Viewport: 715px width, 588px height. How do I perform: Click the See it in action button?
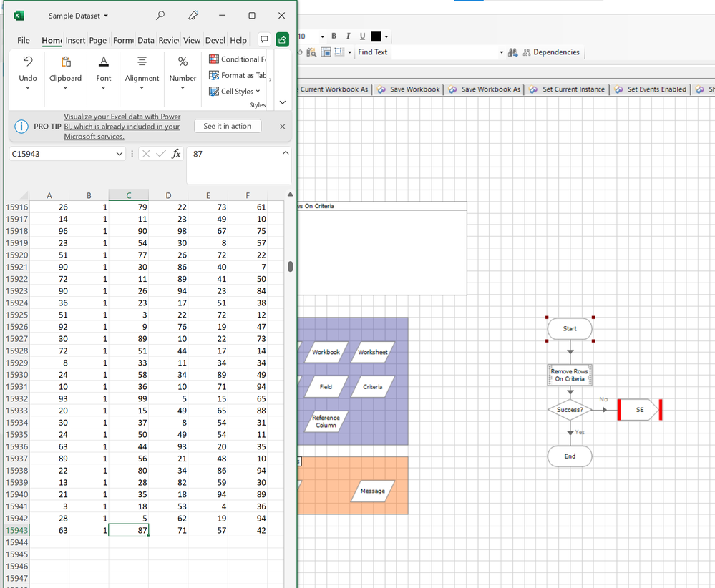228,127
